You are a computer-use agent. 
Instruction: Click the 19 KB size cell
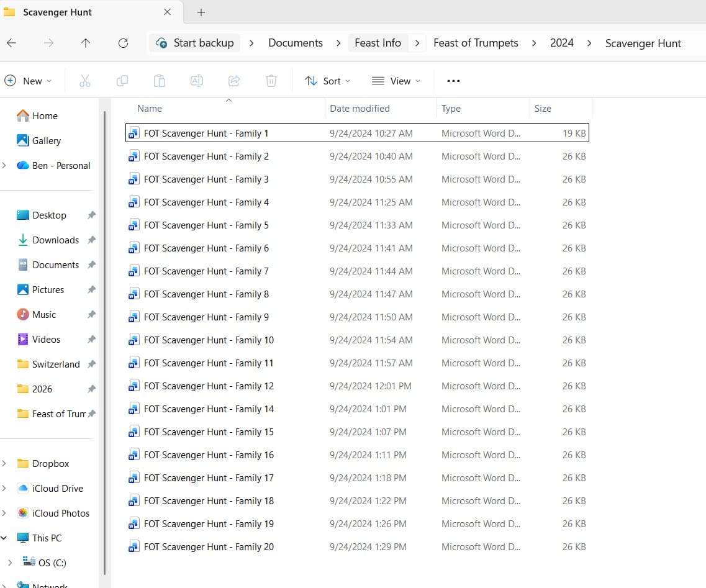coord(574,133)
